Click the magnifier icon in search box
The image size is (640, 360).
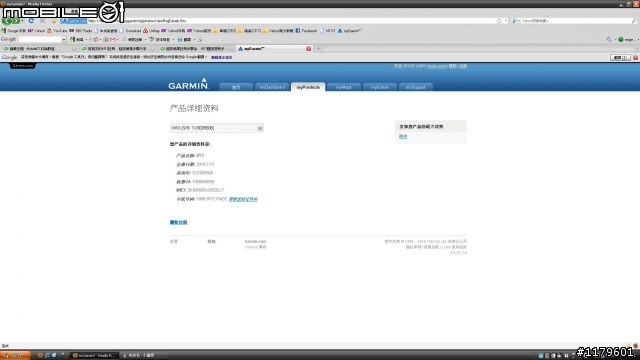point(634,20)
